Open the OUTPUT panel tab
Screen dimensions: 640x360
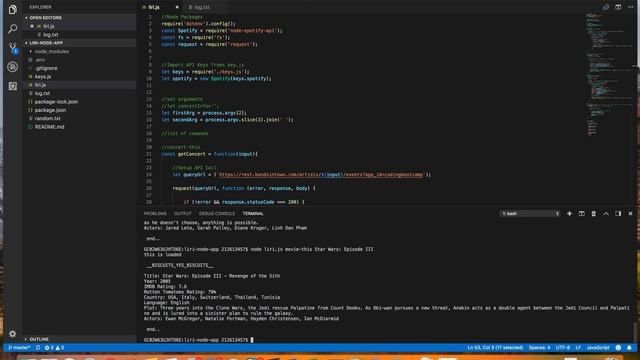182,213
